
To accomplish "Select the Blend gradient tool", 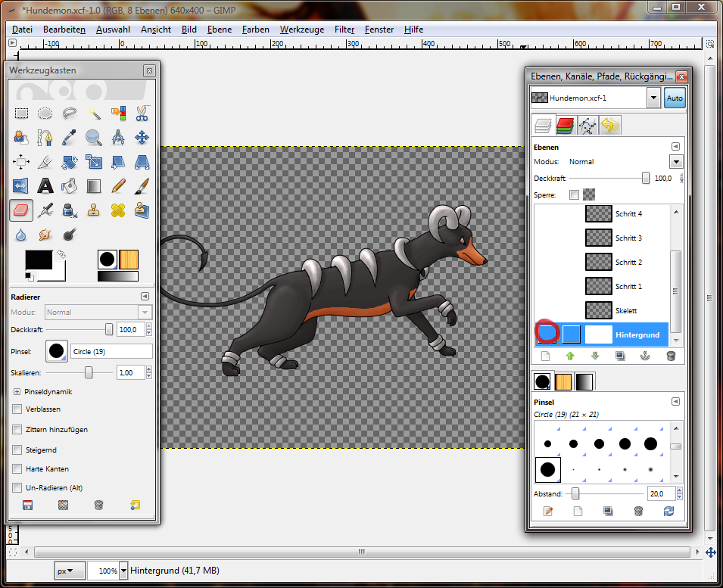I will (x=94, y=186).
